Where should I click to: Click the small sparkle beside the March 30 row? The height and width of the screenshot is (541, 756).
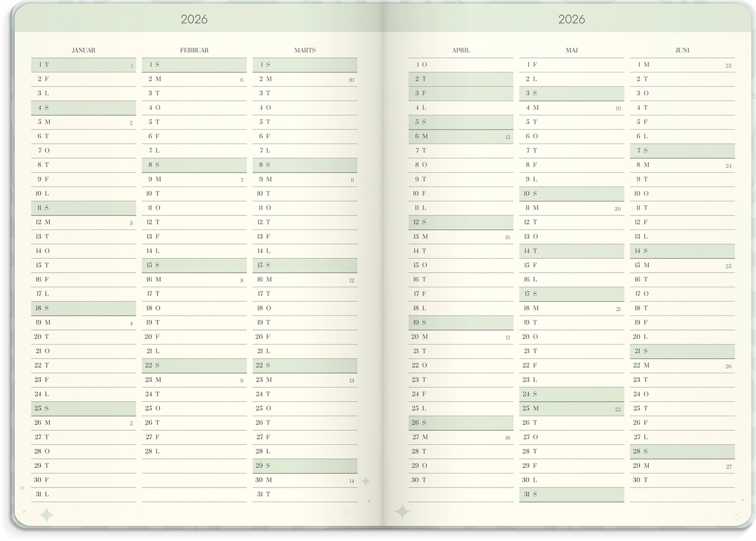pos(365,481)
